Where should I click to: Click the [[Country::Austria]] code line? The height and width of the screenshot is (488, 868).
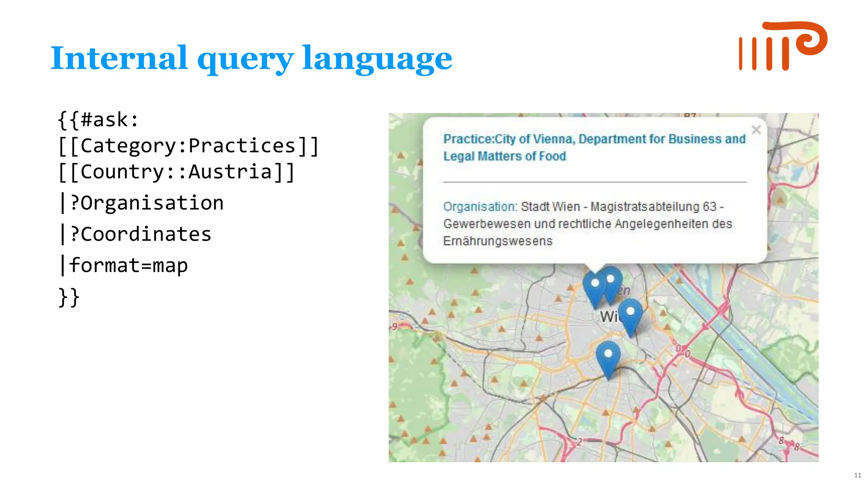click(176, 172)
